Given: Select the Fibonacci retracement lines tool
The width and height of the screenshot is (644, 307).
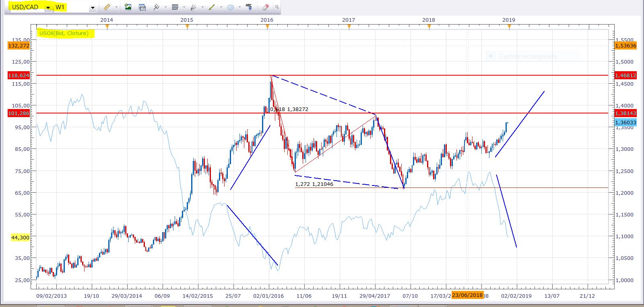Looking at the screenshot, I should [x=175, y=7].
